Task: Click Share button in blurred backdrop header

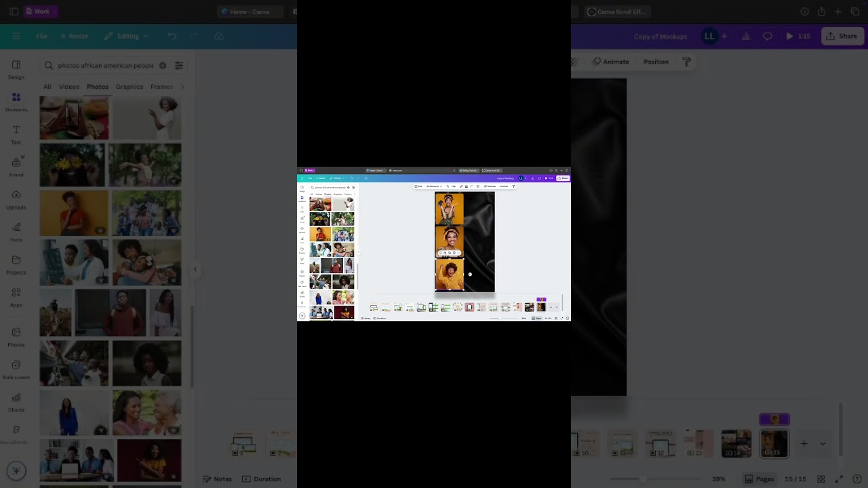Action: pos(842,36)
